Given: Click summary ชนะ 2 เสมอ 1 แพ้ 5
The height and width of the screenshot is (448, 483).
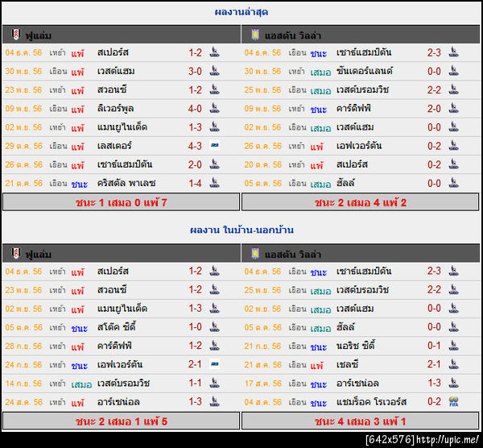Looking at the screenshot, I should tap(121, 421).
